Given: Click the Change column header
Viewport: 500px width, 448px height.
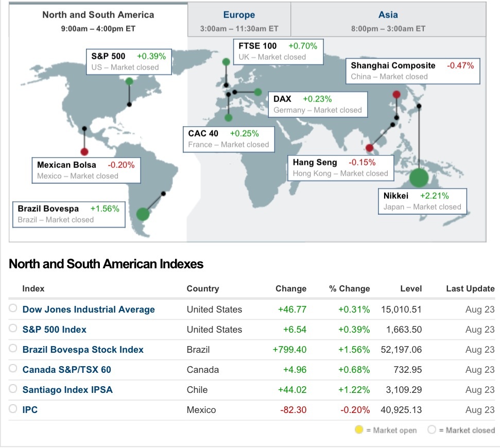Looking at the screenshot, I should [291, 288].
